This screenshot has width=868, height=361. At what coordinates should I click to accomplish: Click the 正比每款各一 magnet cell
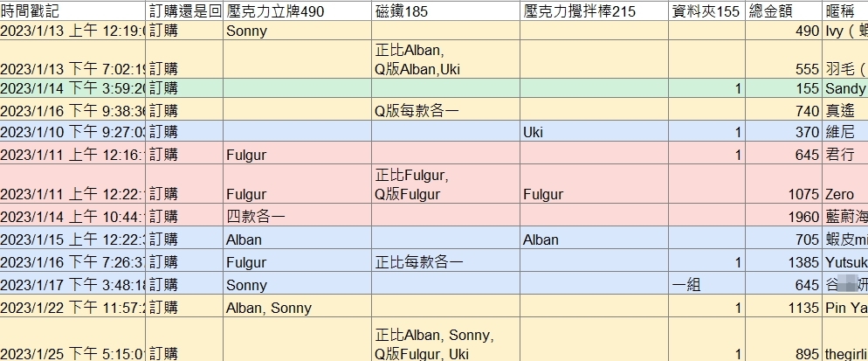tap(445, 260)
